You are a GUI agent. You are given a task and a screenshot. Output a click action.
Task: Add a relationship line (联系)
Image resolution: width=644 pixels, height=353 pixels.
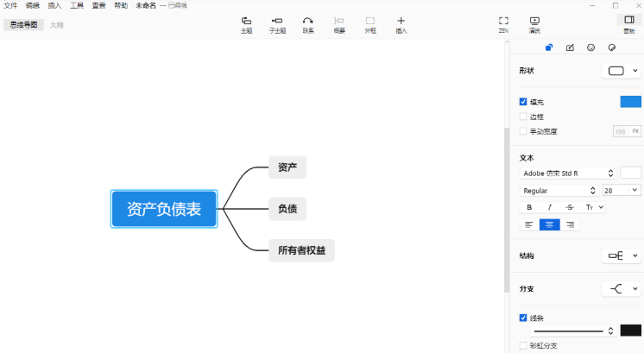point(308,25)
